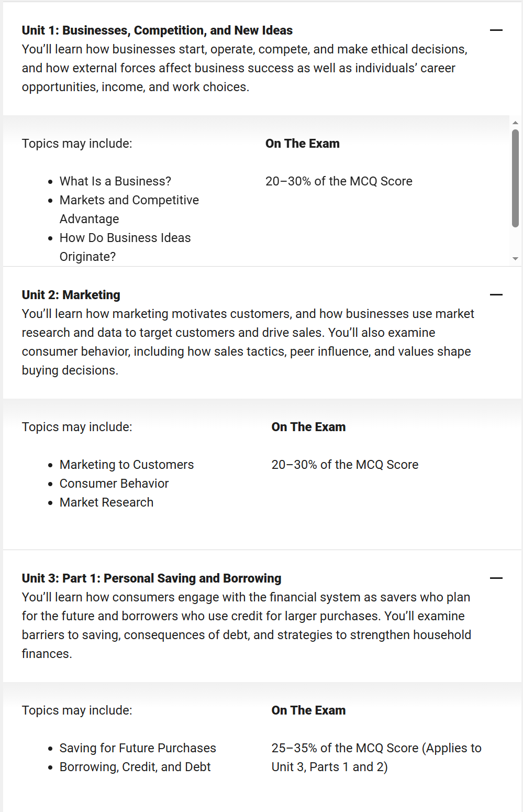
Task: Click 'Market Research' topic
Action: pos(107,502)
